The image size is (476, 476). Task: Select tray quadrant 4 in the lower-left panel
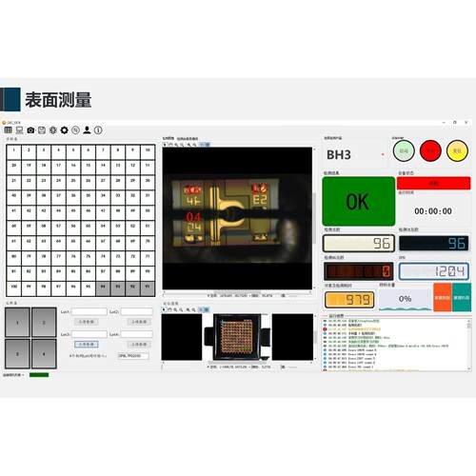(44, 354)
